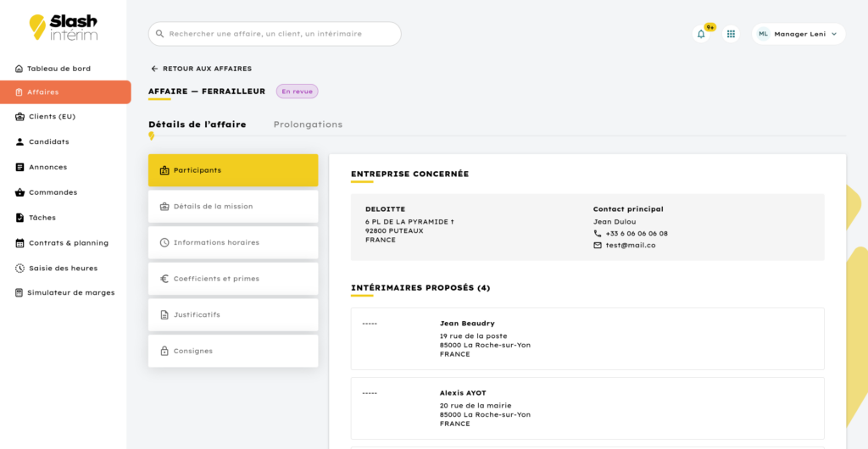Click Alexis AYOT intérimaire name
Screen dimensions: 868x449
tap(463, 393)
